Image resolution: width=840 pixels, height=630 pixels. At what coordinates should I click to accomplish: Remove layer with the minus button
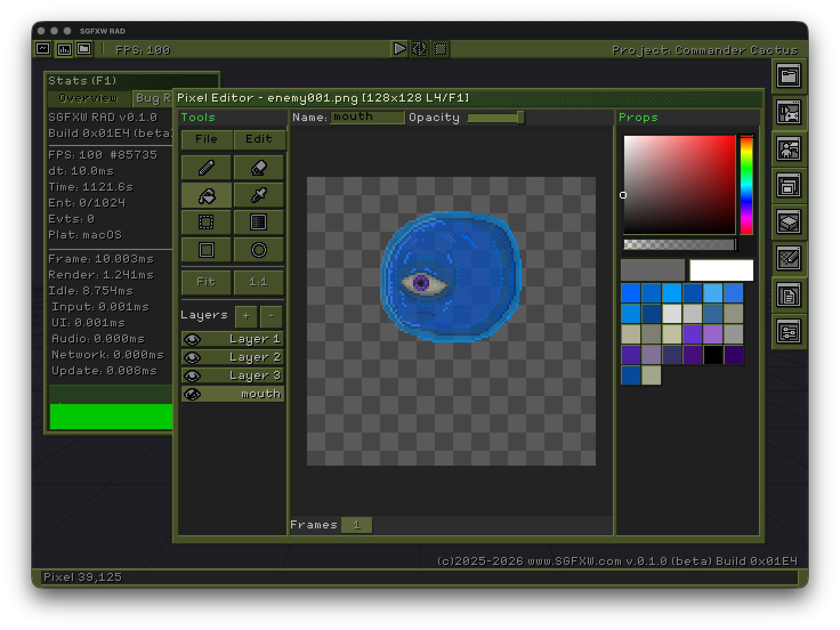[x=271, y=316]
